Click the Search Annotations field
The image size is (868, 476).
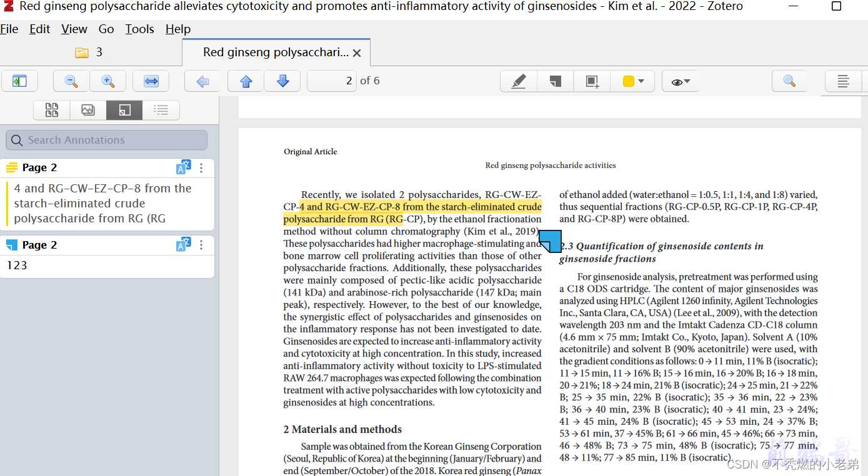106,140
